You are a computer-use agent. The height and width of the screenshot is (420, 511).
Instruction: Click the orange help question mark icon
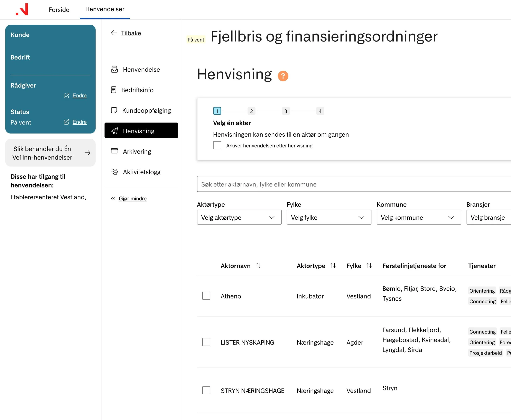click(x=283, y=76)
